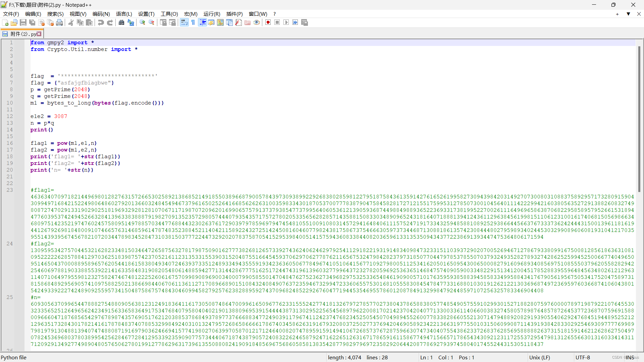Image resolution: width=644 pixels, height=362 pixels.
Task: Click the Print icon in toolbar
Action: click(x=59, y=22)
